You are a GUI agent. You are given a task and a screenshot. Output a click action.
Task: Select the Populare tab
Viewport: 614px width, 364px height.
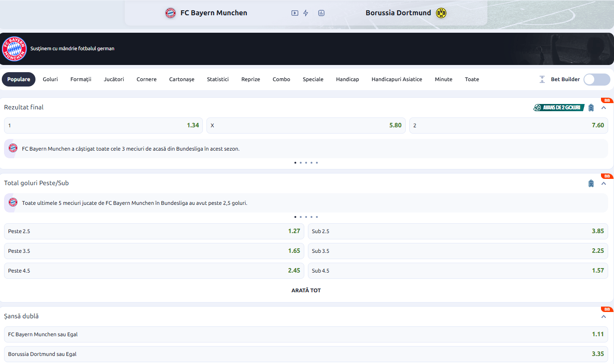point(19,79)
